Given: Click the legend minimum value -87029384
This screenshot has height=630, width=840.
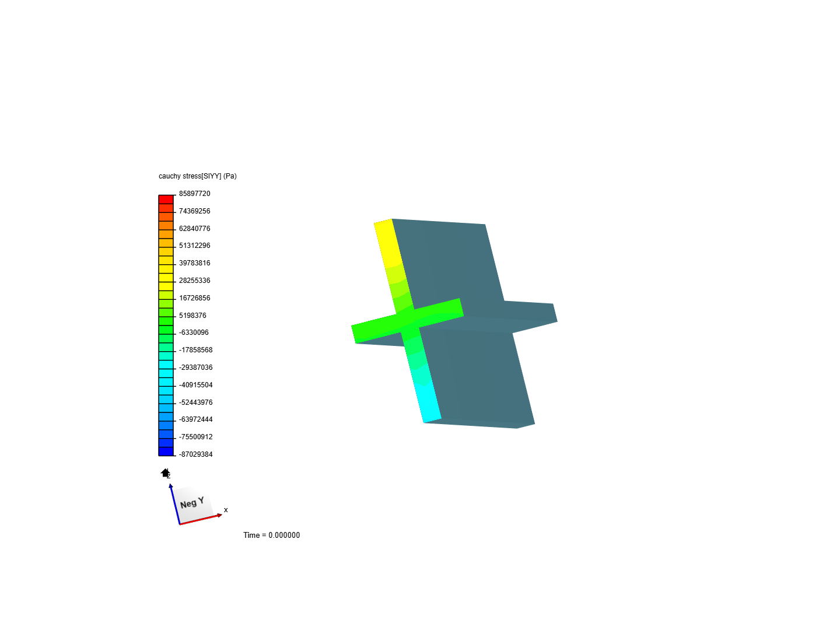Looking at the screenshot, I should tap(195, 454).
